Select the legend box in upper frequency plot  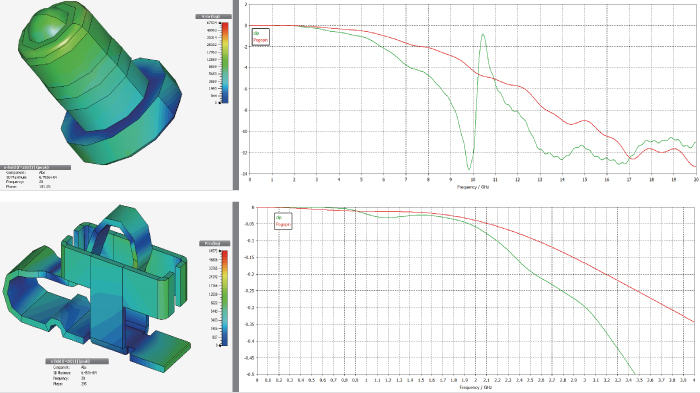(261, 37)
